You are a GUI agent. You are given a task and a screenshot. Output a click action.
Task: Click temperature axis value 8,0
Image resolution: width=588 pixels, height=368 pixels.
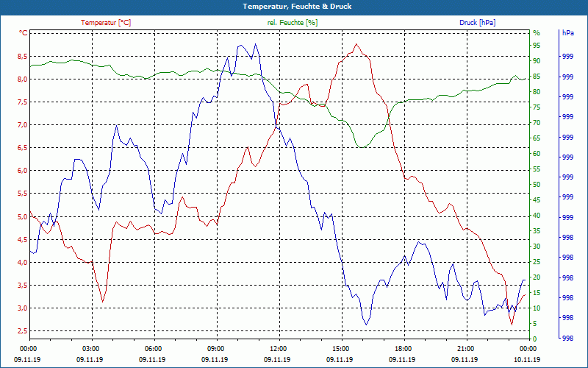(x=23, y=79)
